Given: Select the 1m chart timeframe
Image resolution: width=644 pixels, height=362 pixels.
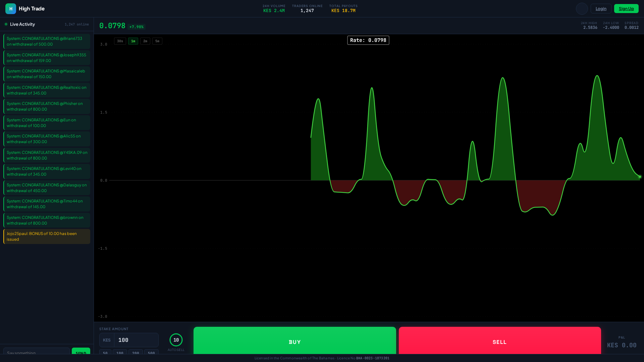Looking at the screenshot, I should 133,41.
